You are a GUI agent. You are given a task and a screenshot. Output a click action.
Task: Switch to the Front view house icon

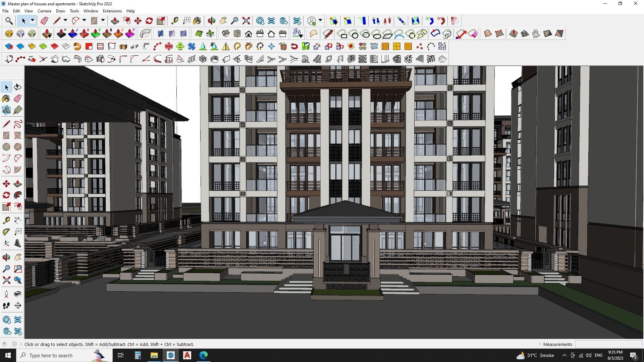pos(249,34)
